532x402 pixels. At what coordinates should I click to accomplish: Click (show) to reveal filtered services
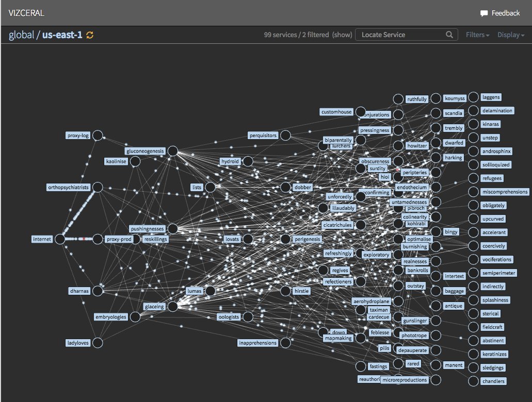(342, 35)
